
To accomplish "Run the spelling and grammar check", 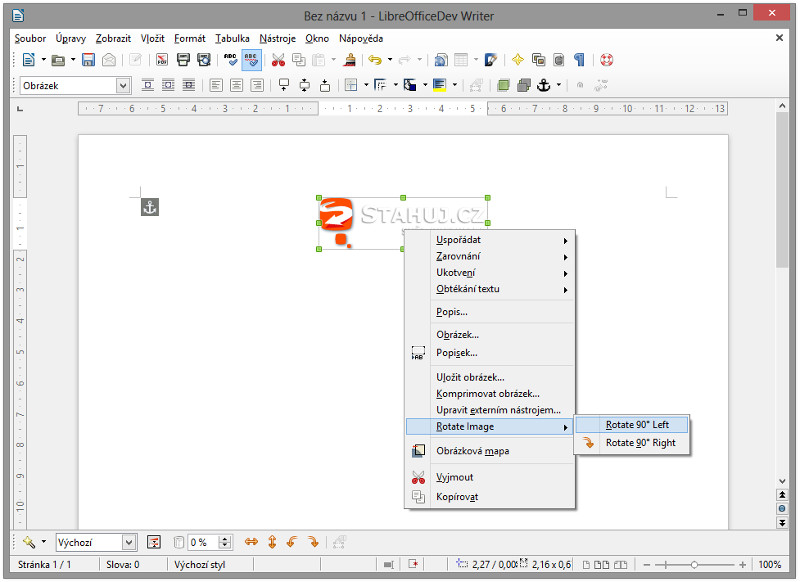I will (231, 60).
